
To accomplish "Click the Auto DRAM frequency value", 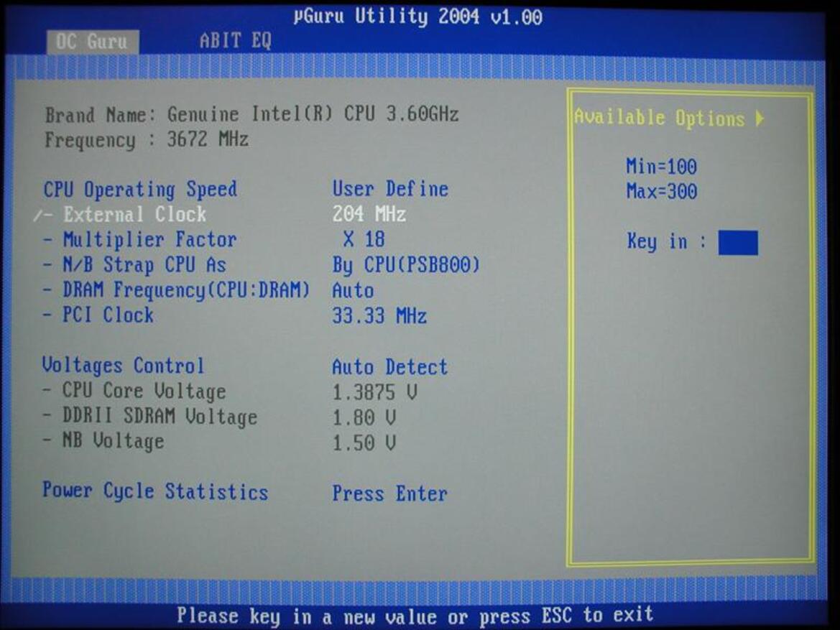I will [x=353, y=290].
